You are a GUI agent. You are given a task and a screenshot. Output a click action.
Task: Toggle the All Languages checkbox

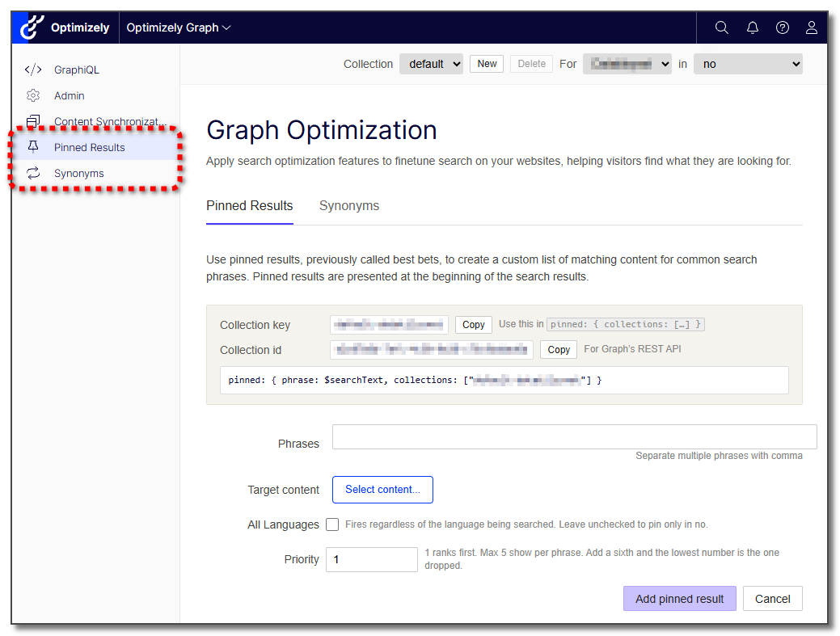coord(332,524)
